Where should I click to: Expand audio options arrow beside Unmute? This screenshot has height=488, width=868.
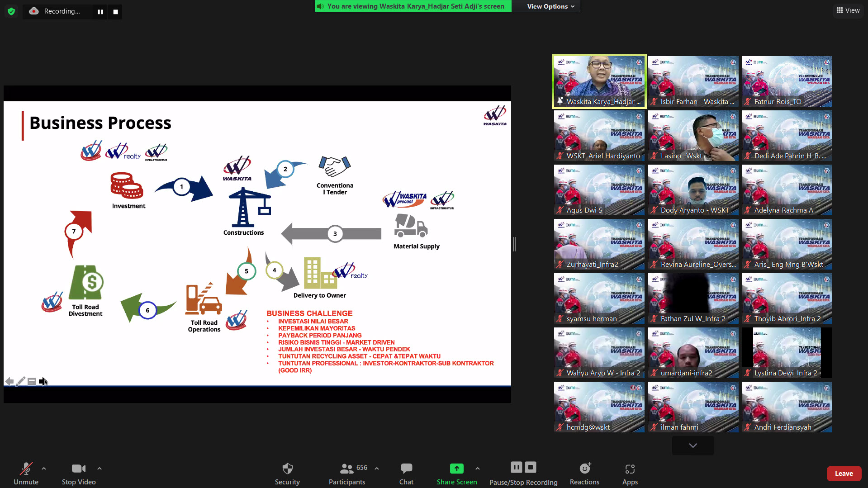44,469
